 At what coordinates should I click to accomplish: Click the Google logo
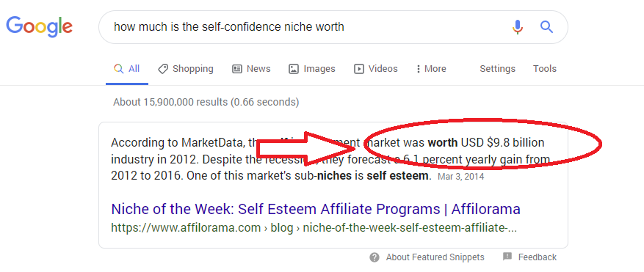point(40,26)
